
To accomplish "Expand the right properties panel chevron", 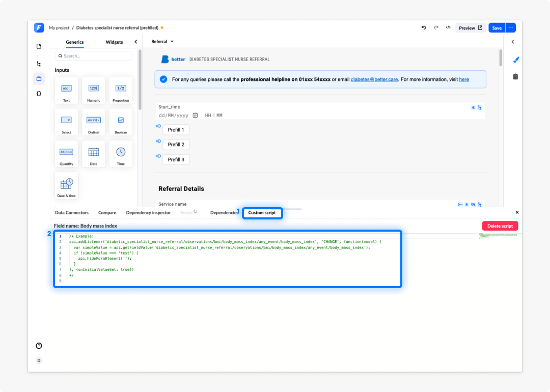I will pos(513,42).
